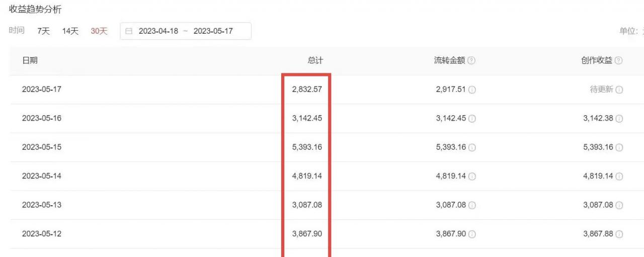Click calendar icon in date range picker
Screen dimensions: 644x257
(x=129, y=31)
